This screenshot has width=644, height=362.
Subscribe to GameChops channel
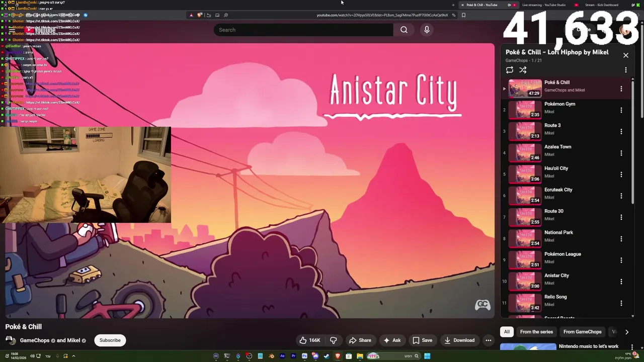click(x=110, y=340)
